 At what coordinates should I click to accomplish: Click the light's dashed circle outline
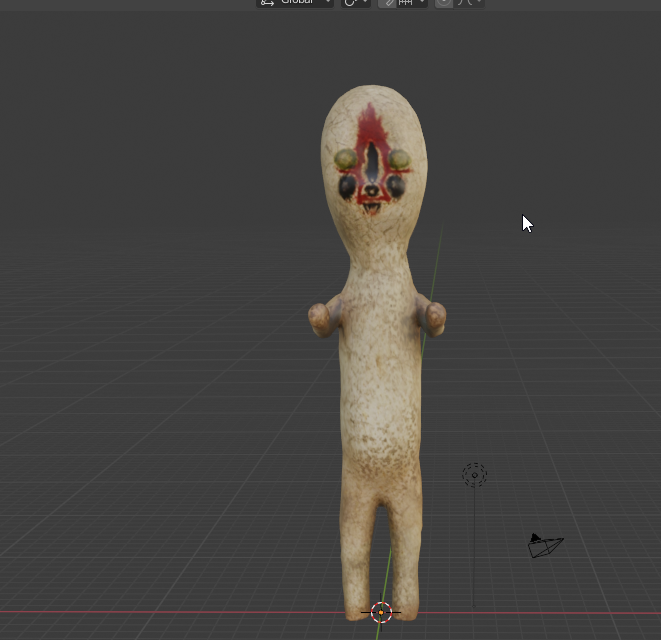point(475,475)
